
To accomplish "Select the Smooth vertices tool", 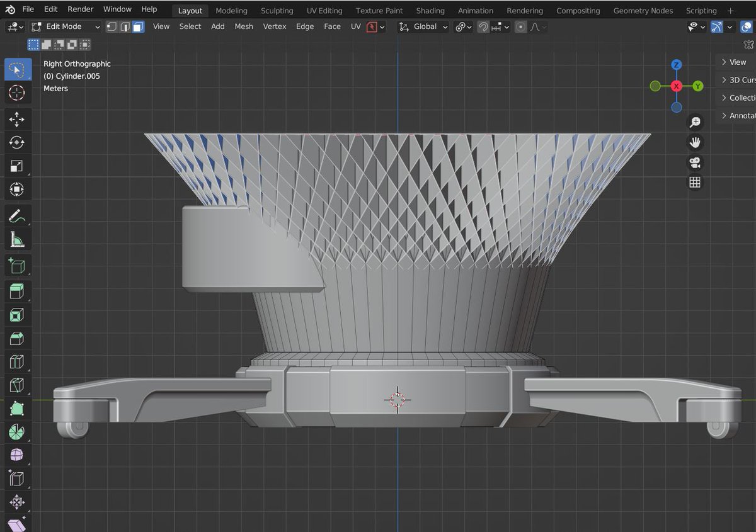I will click(18, 456).
